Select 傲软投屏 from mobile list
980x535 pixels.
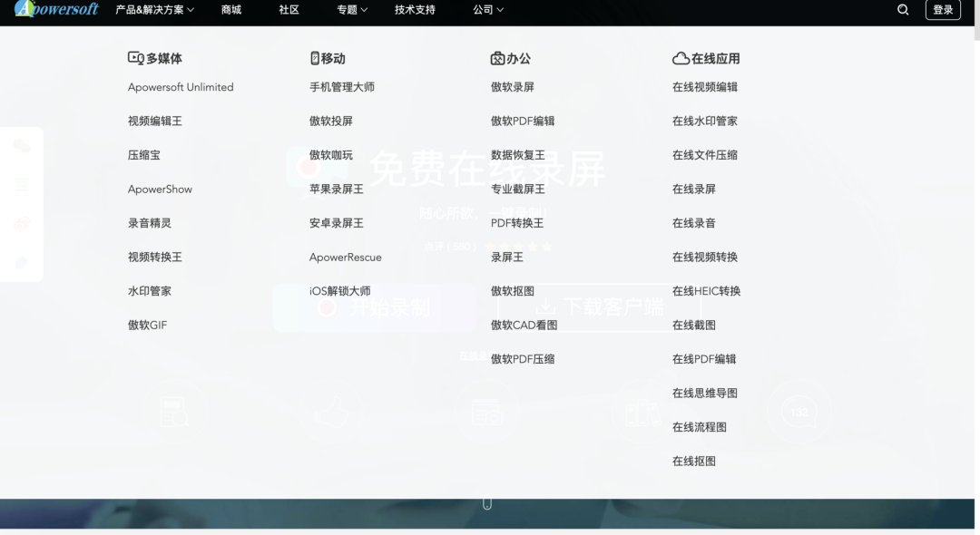[x=331, y=121]
